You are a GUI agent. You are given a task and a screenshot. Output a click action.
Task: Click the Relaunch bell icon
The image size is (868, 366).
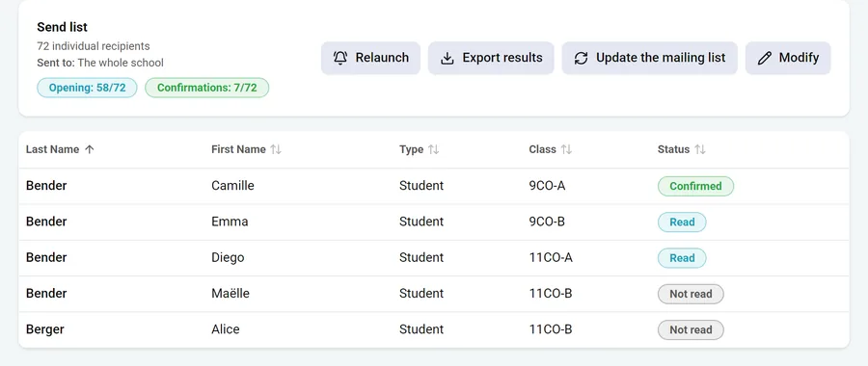340,58
